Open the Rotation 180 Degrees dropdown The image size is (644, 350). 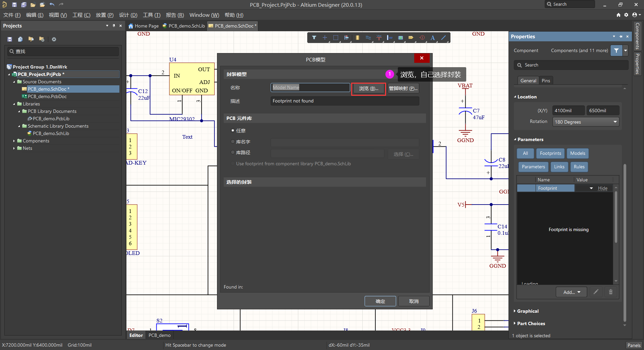pyautogui.click(x=586, y=122)
